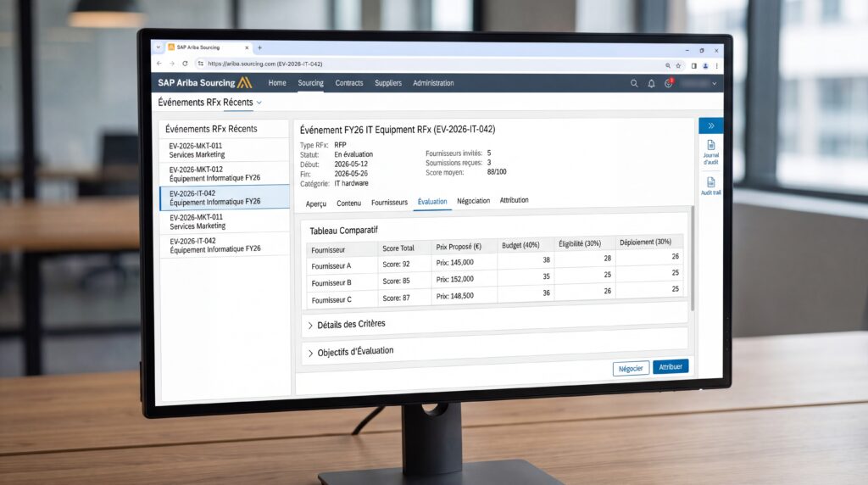Expand the Événements RFx Récents page dropdown
Screen dimensions: 868x485
point(259,103)
